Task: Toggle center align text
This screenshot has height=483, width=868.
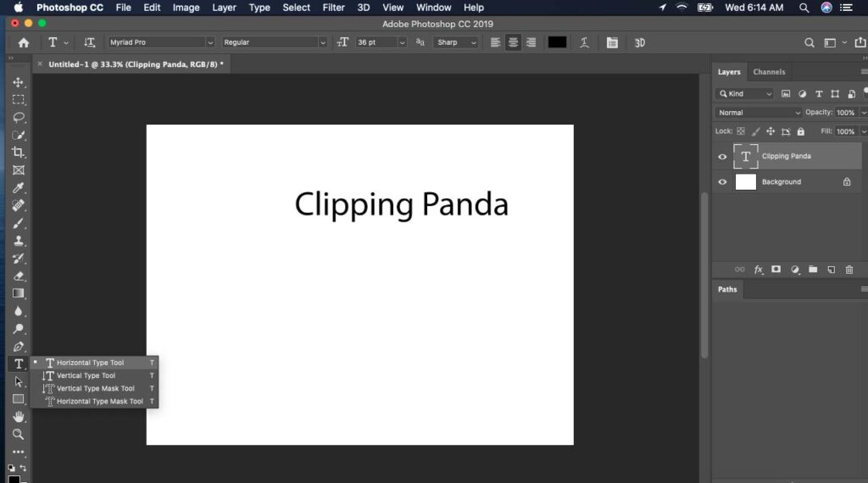Action: (513, 42)
